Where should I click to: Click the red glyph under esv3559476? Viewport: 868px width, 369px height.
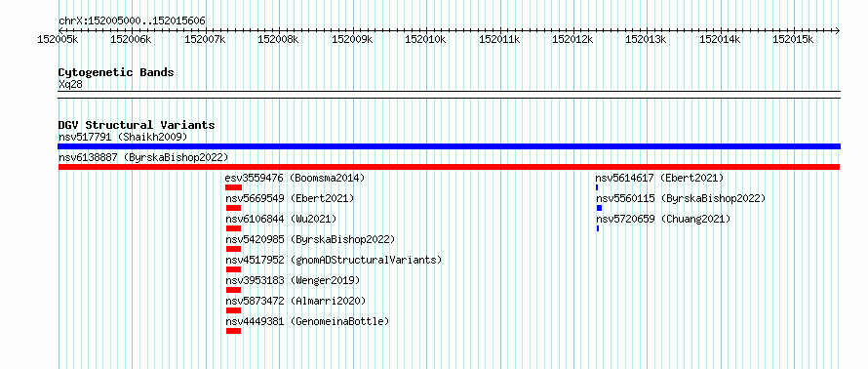pos(234,187)
